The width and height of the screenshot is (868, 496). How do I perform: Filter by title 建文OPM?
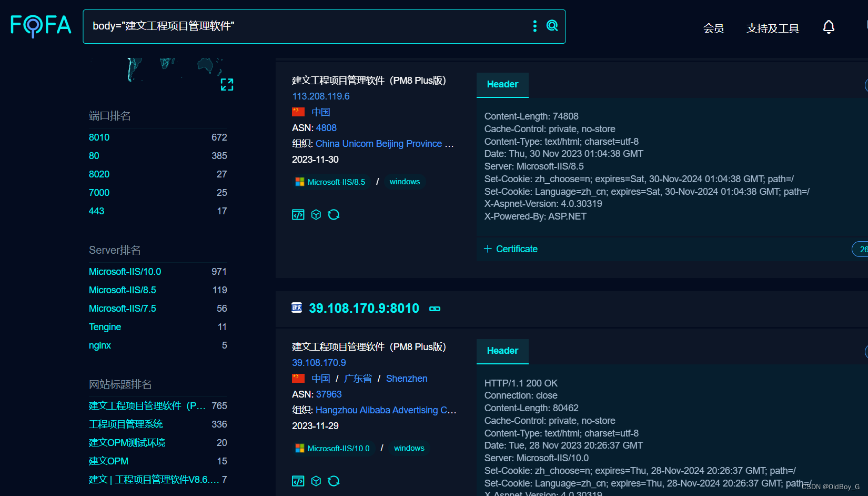click(109, 461)
